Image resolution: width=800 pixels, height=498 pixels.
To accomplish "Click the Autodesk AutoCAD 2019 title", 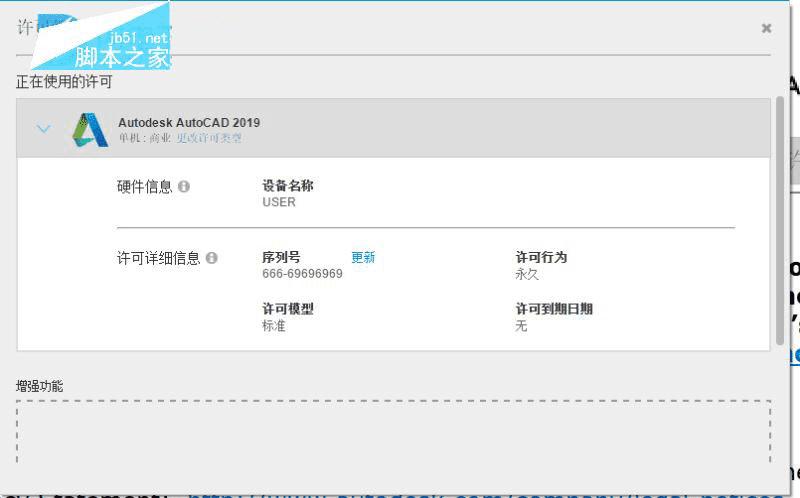I will click(189, 122).
